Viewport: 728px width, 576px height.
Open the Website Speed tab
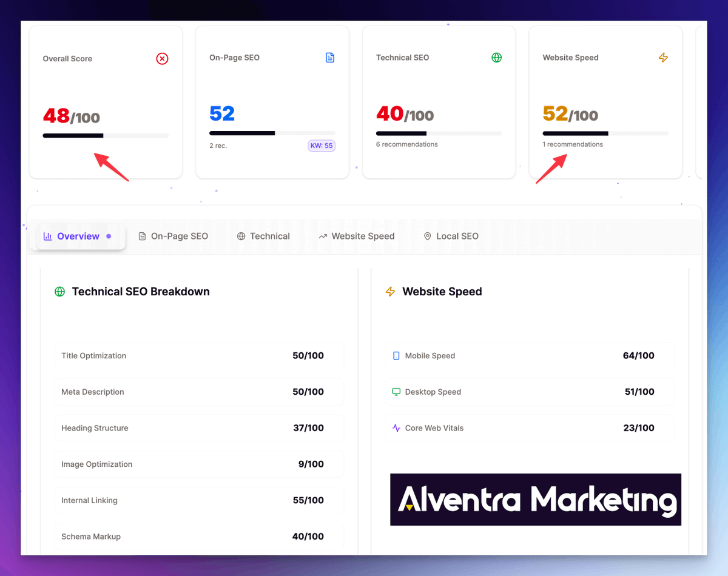tap(362, 236)
